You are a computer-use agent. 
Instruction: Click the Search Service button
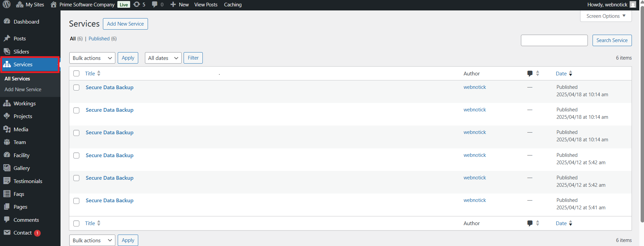(x=612, y=40)
